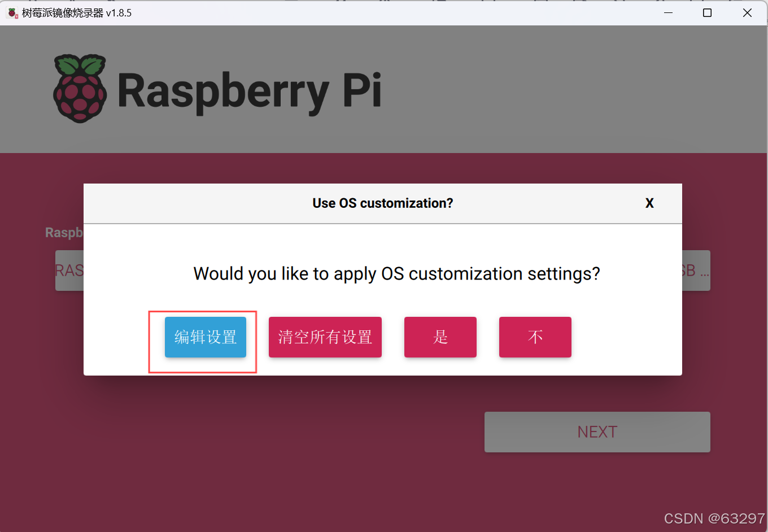Click the dialog title Use OS customization?

[383, 203]
